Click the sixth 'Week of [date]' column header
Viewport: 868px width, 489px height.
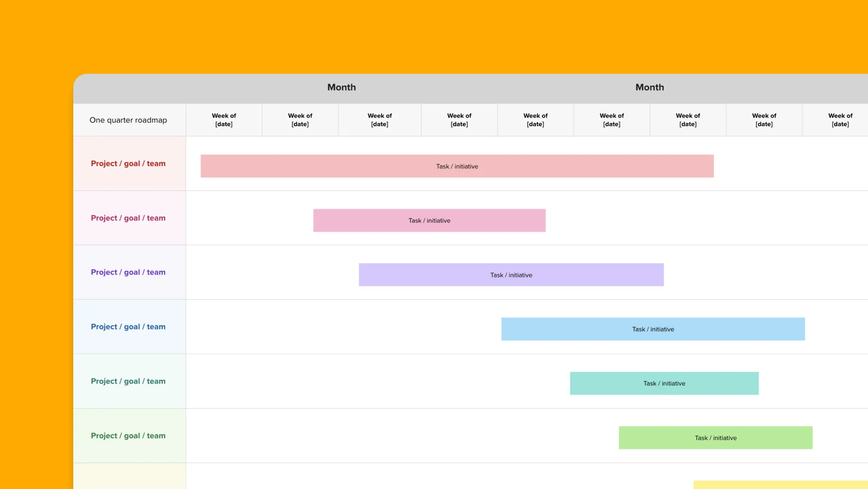(x=612, y=120)
